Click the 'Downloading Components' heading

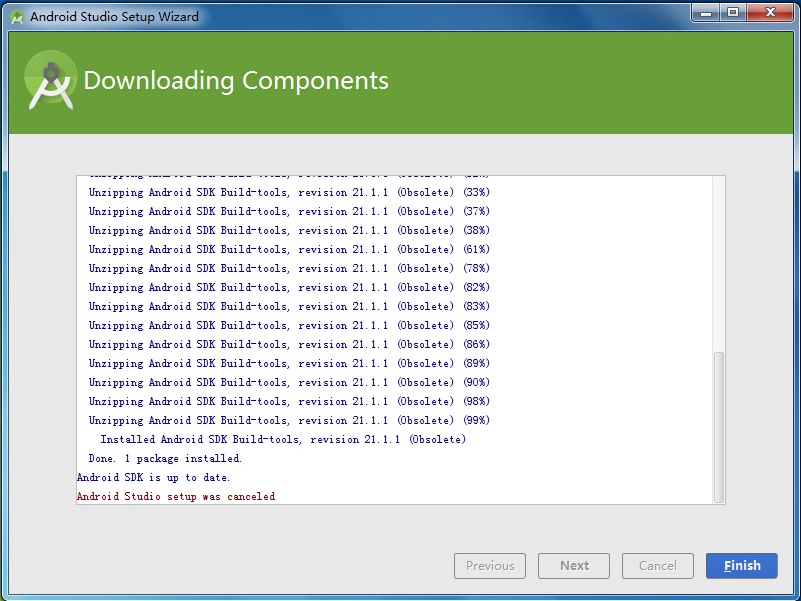point(236,81)
